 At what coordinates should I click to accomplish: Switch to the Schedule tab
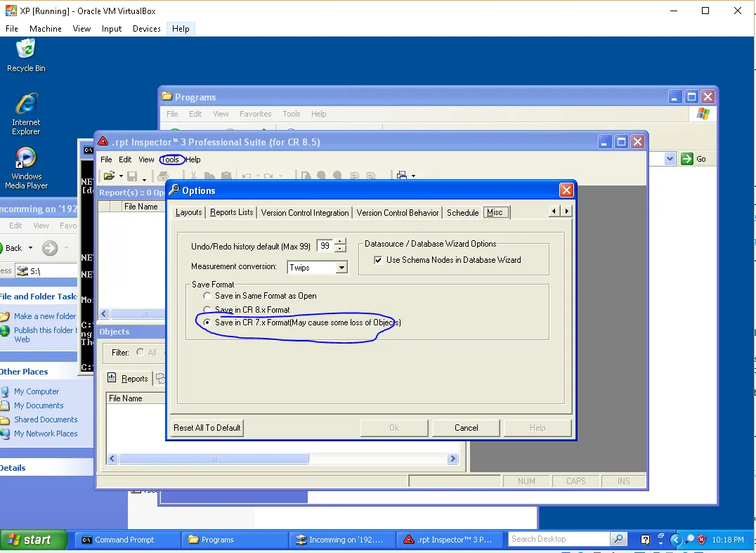[x=462, y=213]
